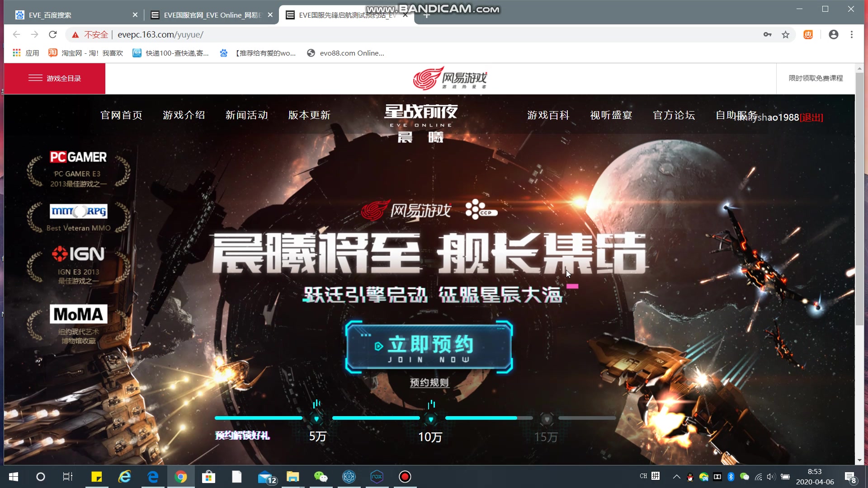Toggle the 拼 IME mode indicator
Screen dimensions: 868x488
pyautogui.click(x=656, y=476)
